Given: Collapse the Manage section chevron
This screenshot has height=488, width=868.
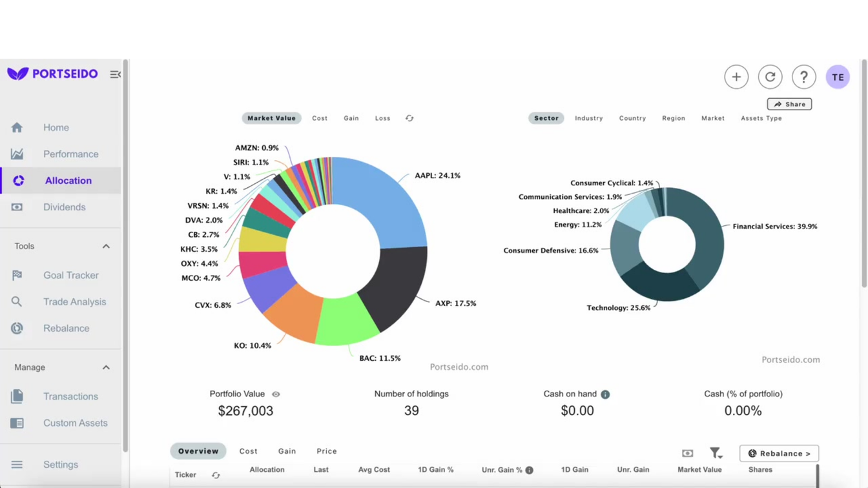Looking at the screenshot, I should pos(106,367).
